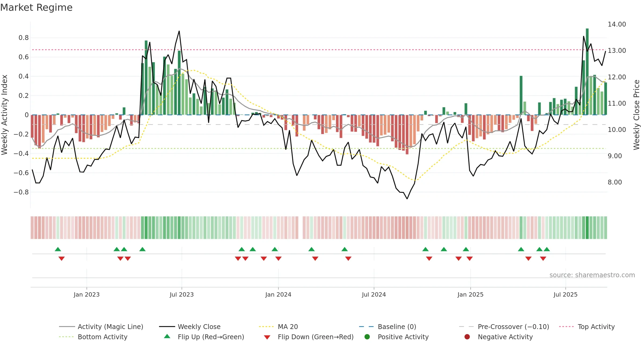This screenshot has height=362, width=644.
Task: Click the Jul 2024 x-axis label
Action: (x=374, y=294)
